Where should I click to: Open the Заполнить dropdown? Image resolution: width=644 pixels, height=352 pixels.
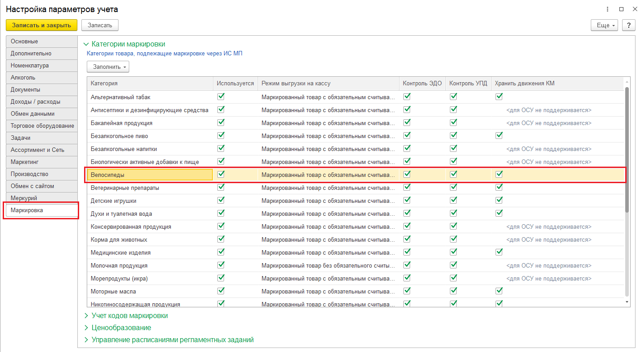(108, 67)
